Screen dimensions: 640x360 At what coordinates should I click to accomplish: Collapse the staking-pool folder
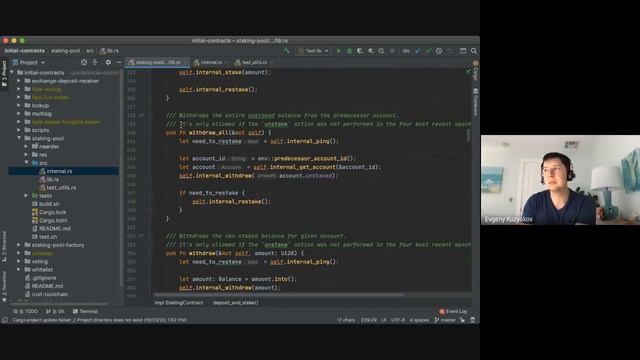pyautogui.click(x=19, y=138)
